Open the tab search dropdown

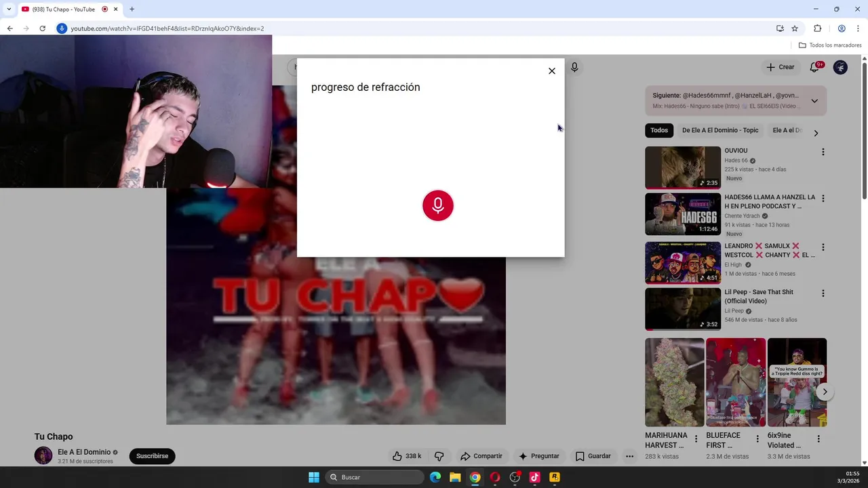tap(9, 9)
